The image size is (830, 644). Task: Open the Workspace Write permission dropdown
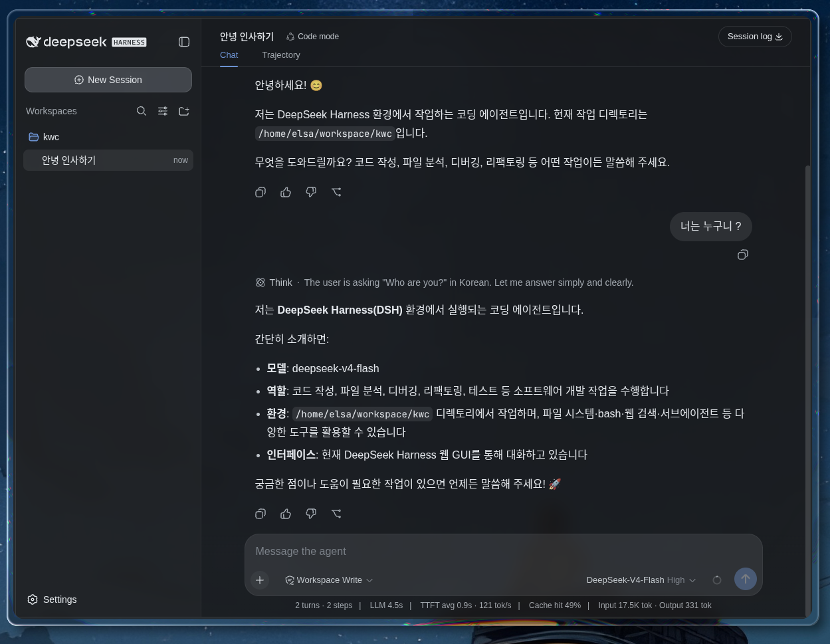tap(329, 580)
